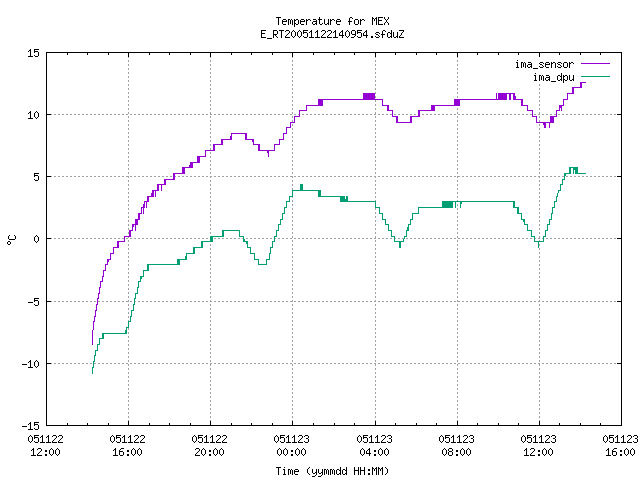Click the y-axis label 5

point(36,177)
